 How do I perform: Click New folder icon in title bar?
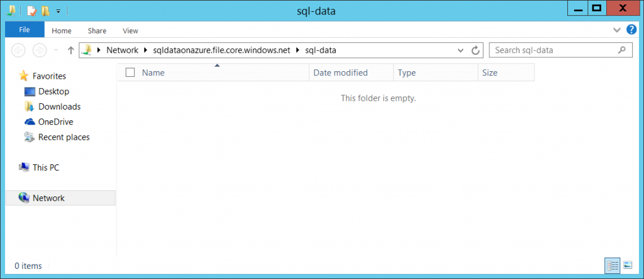(45, 11)
